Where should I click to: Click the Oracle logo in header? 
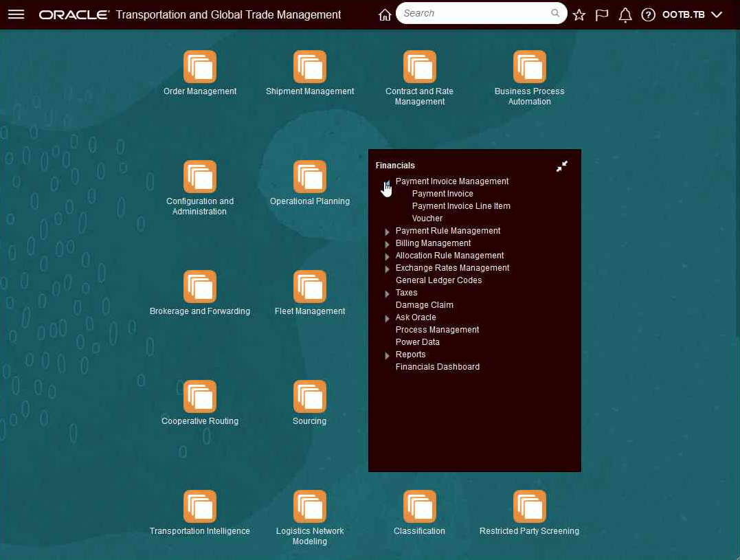point(74,14)
